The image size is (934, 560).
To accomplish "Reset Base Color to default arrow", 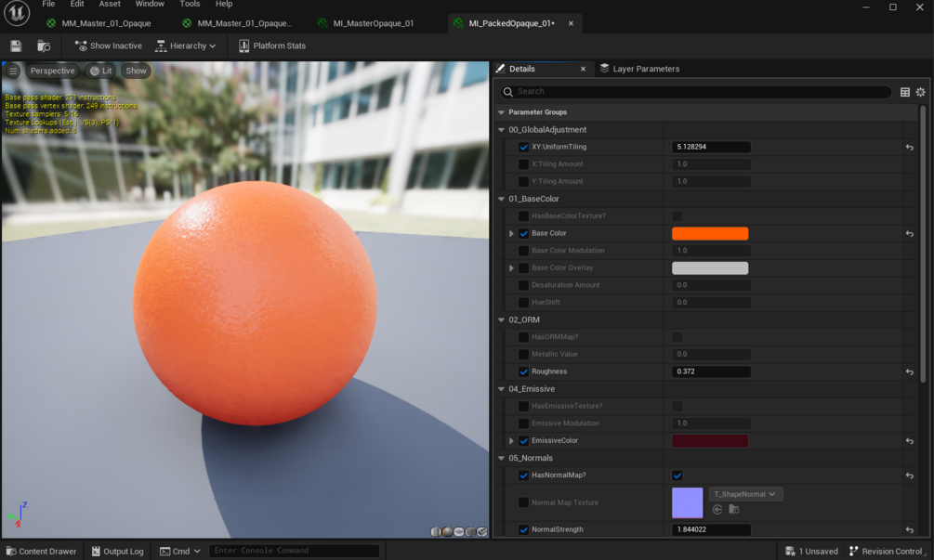I will [x=910, y=234].
